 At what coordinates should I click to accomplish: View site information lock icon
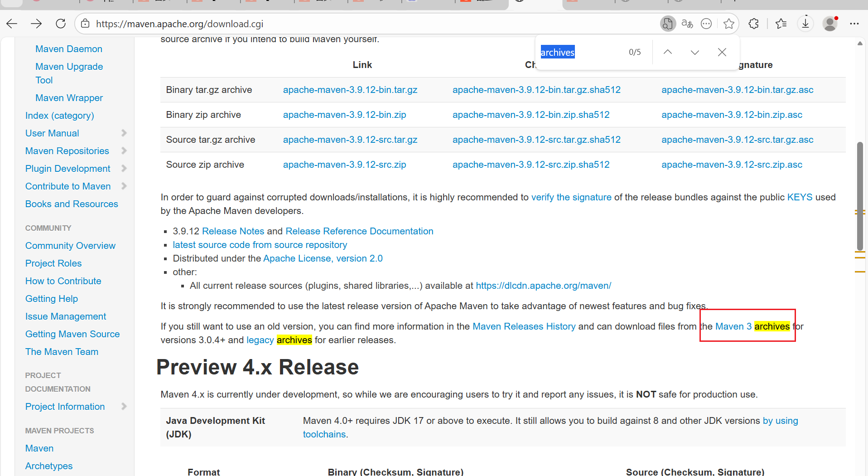(85, 24)
